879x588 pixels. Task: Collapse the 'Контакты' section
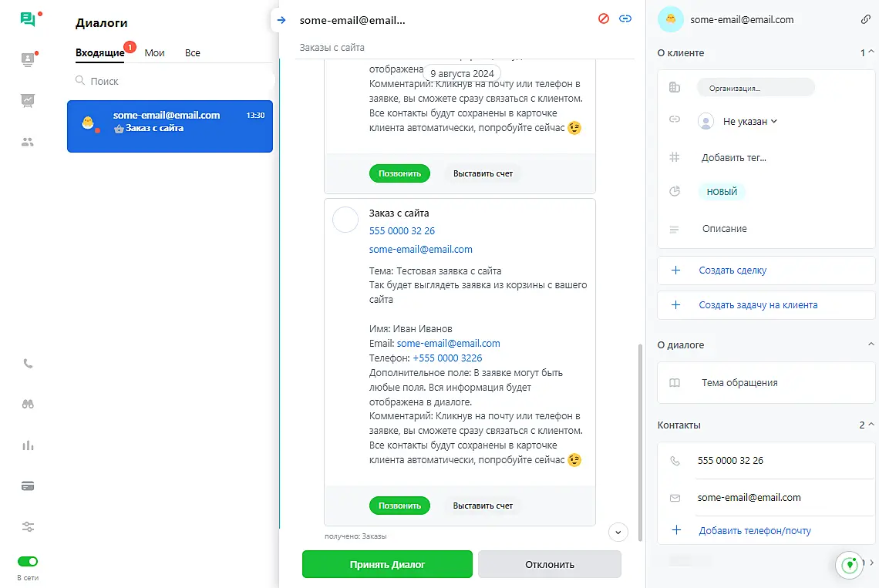pos(871,425)
